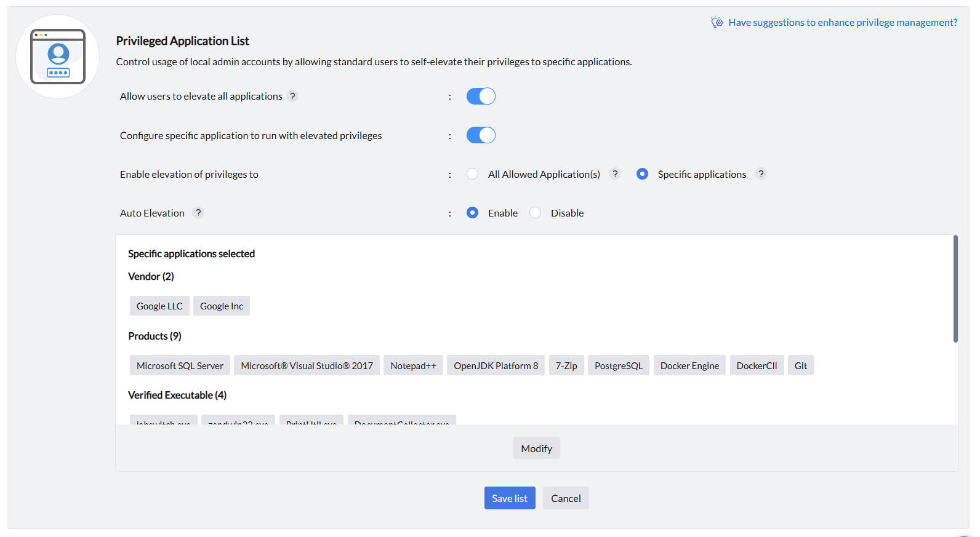Click help icon next to Specific applications

tap(761, 174)
